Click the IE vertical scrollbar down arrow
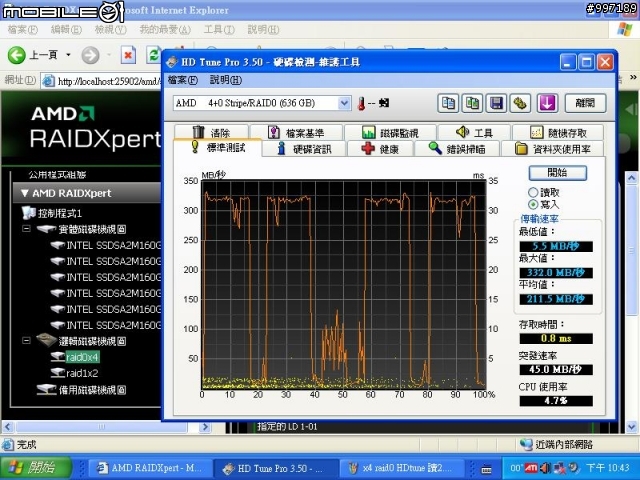Viewport: 640px width, 480px height. (x=631, y=427)
